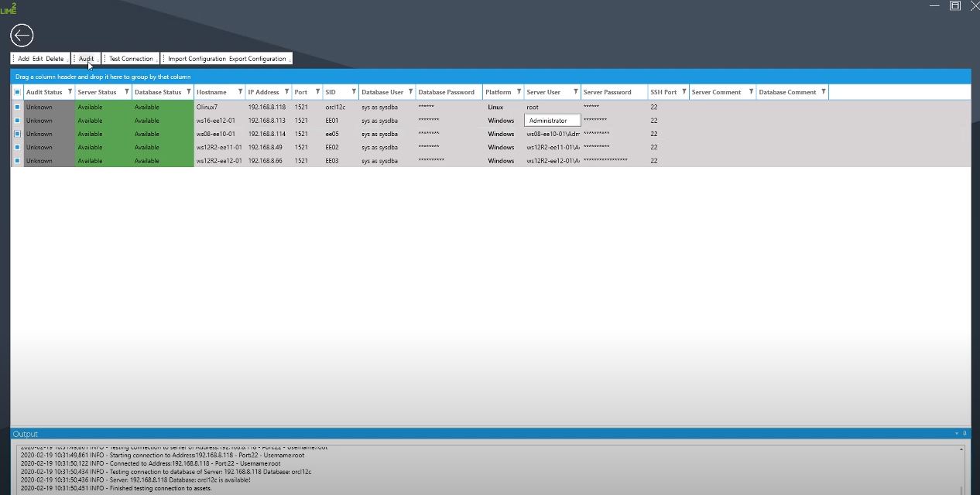Click the Administrator server user input field
The image size is (980, 495).
click(552, 121)
